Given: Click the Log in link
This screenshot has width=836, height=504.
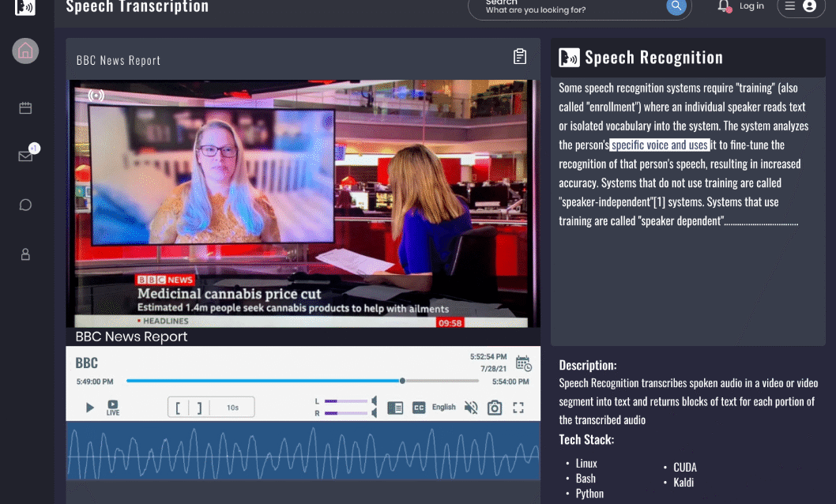Looking at the screenshot, I should click(x=751, y=6).
